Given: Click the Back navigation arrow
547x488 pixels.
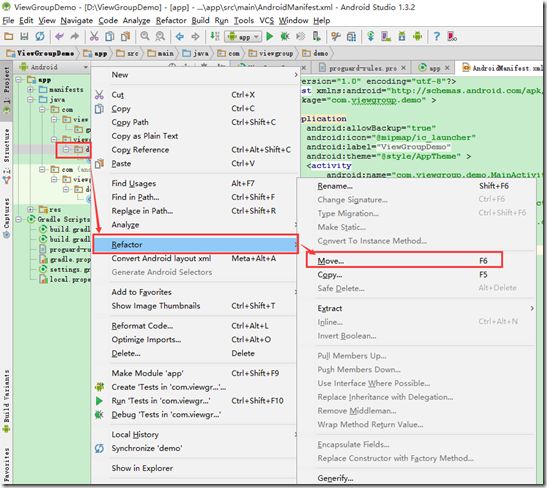Looking at the screenshot, I should pos(180,36).
